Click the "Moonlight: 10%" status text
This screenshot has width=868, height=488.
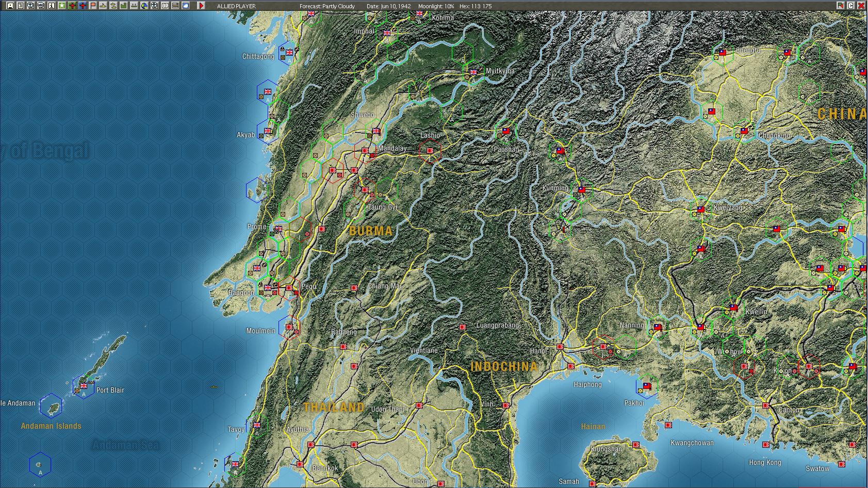[436, 6]
